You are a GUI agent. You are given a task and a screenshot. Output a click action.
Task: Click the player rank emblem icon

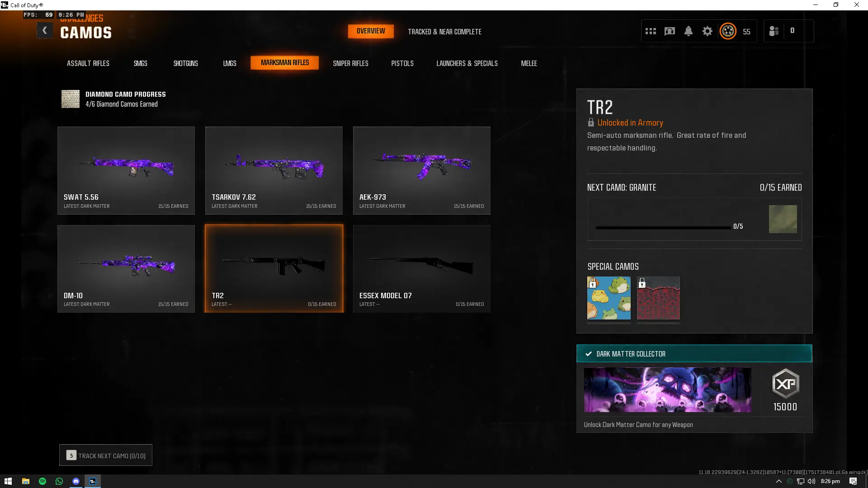point(728,31)
